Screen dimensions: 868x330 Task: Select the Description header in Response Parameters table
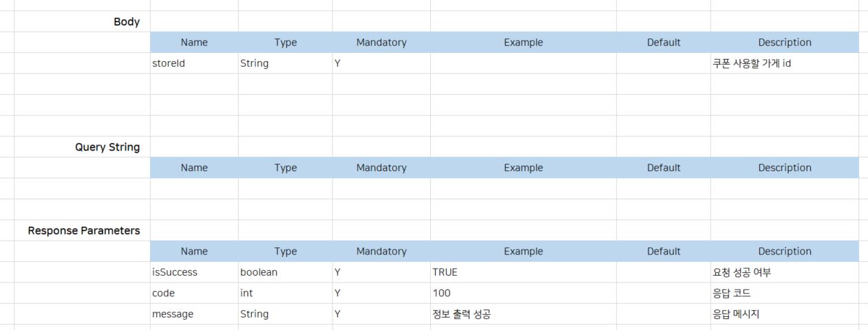(x=785, y=252)
